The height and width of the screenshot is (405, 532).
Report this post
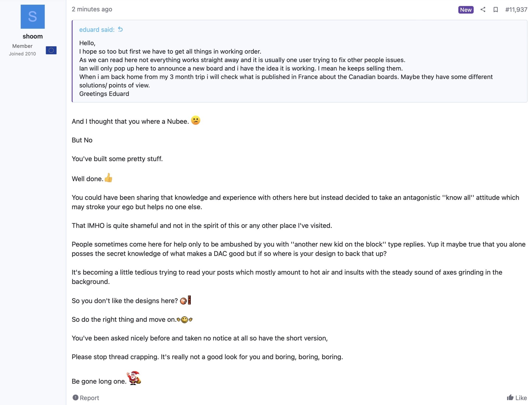(x=86, y=398)
